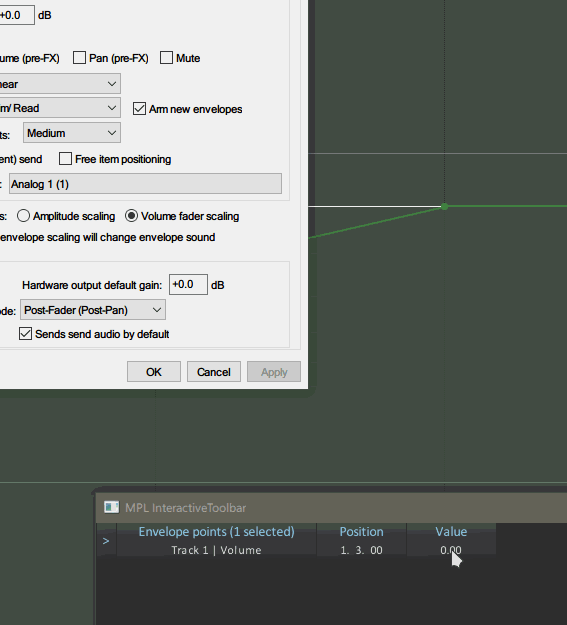Select Amplitude scaling radio button

[23, 216]
